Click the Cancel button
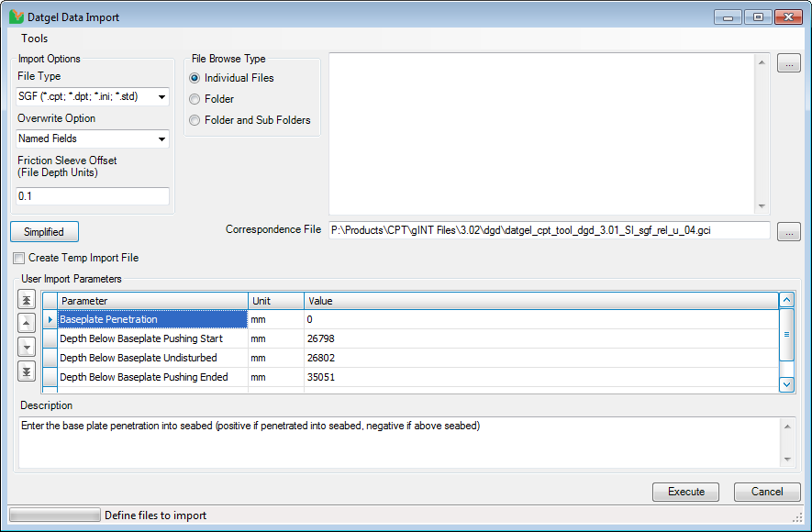Image resolution: width=812 pixels, height=532 pixels. coord(767,492)
